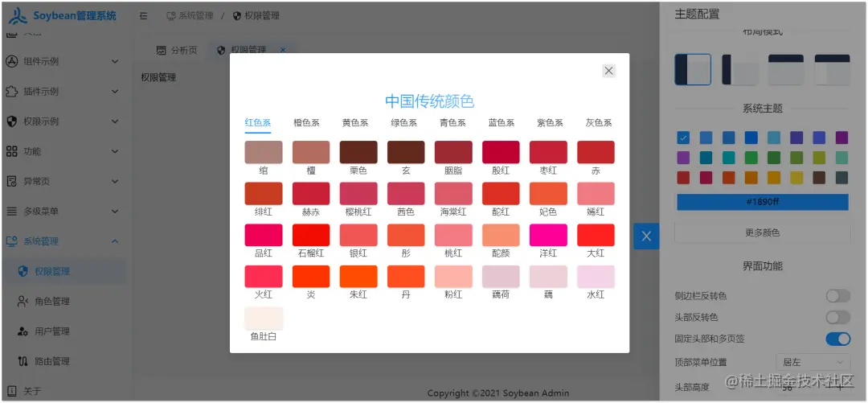Switch to the 紫色系 tab

551,123
